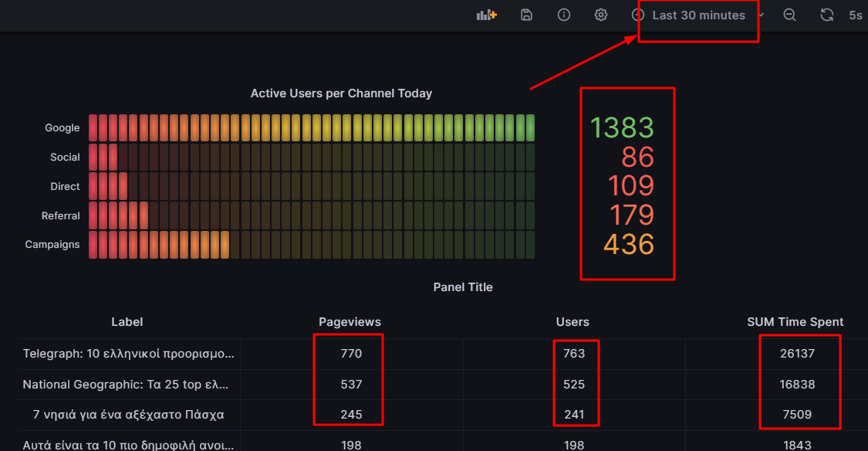This screenshot has width=868, height=451.
Task: Sort the table by SUM Time Spent
Action: coord(795,322)
